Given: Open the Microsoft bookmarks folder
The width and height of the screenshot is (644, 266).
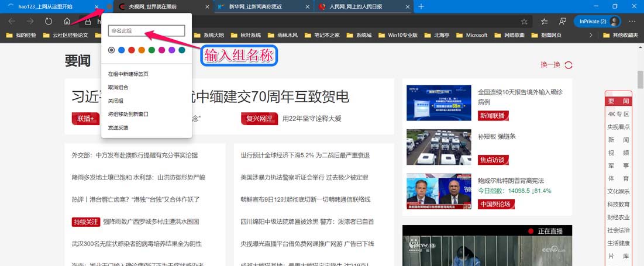Looking at the screenshot, I should [472, 35].
